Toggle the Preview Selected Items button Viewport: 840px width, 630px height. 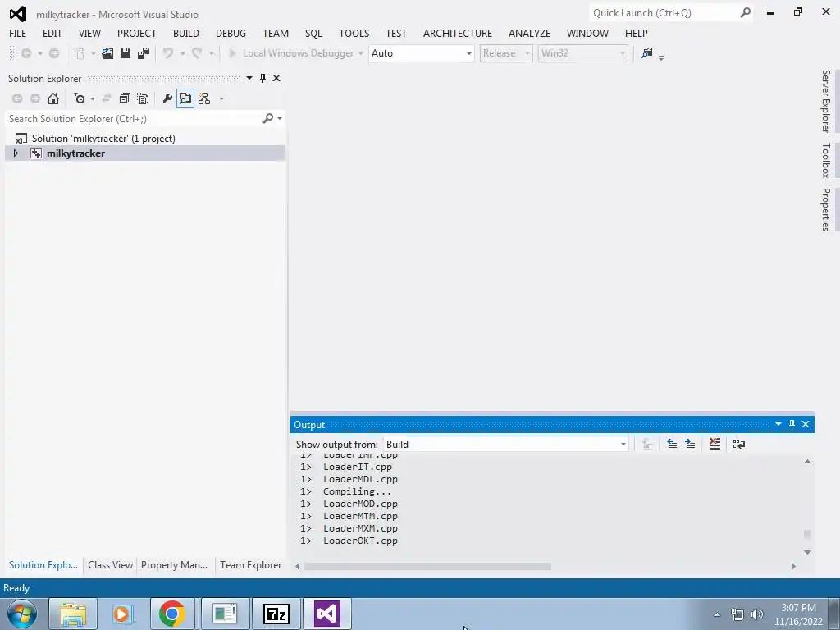click(185, 98)
